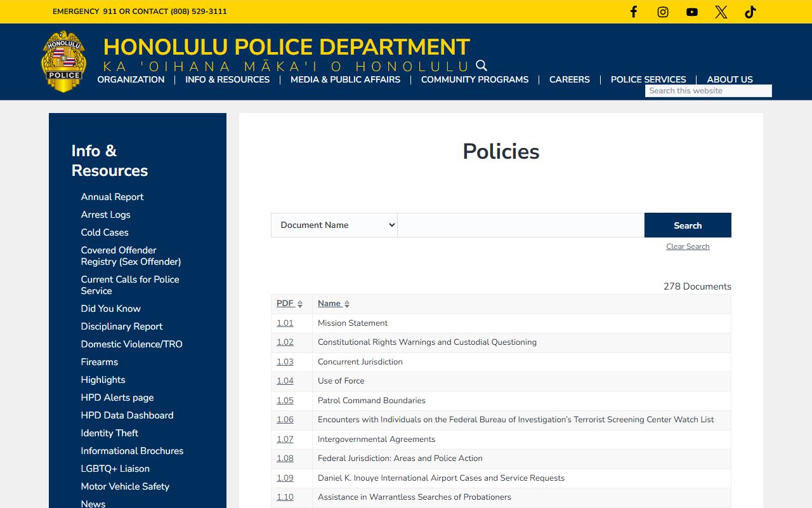Open the Instagram icon link

tap(663, 11)
